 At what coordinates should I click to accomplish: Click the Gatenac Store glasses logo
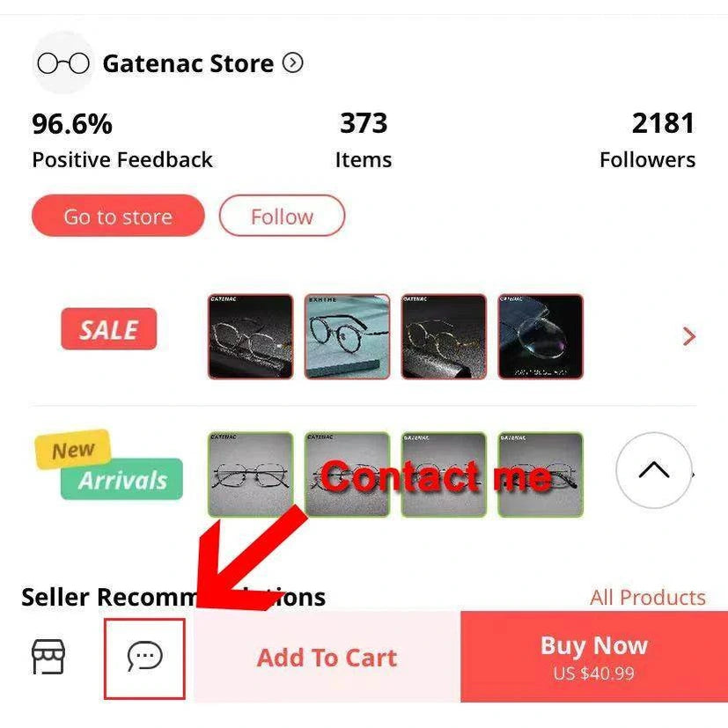(x=63, y=63)
